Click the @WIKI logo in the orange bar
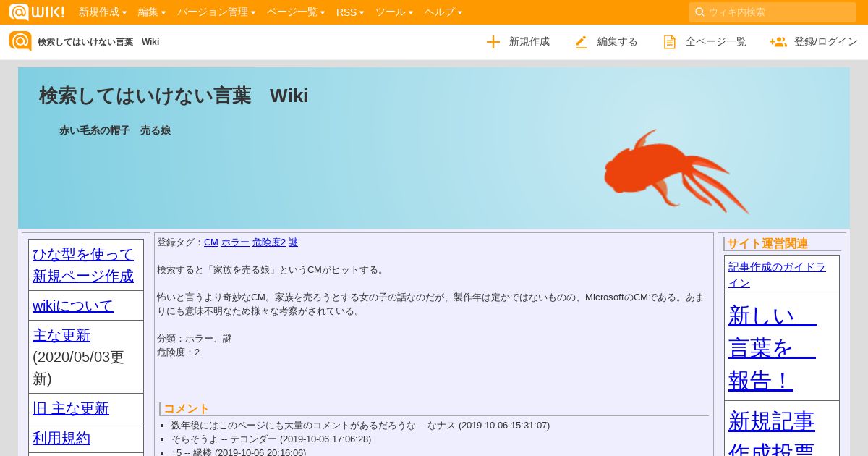The image size is (868, 456). click(36, 12)
